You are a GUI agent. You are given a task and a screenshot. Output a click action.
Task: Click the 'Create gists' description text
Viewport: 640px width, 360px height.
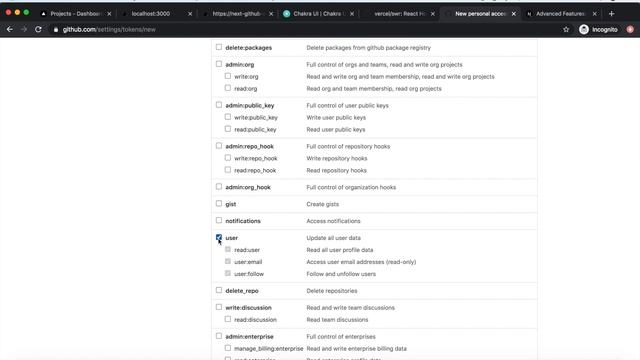click(x=322, y=204)
